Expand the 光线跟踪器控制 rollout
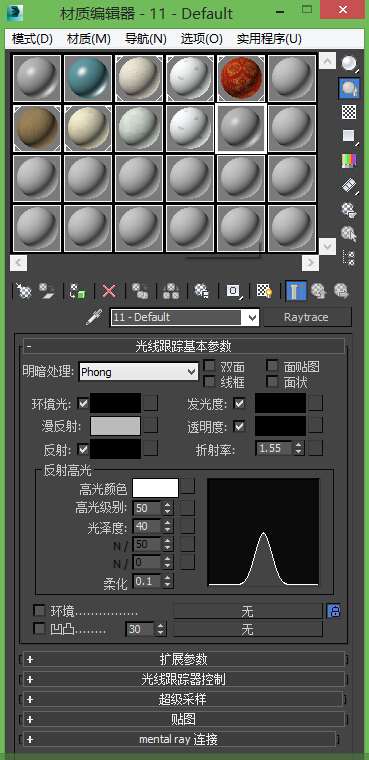The width and height of the screenshot is (369, 760). click(183, 680)
